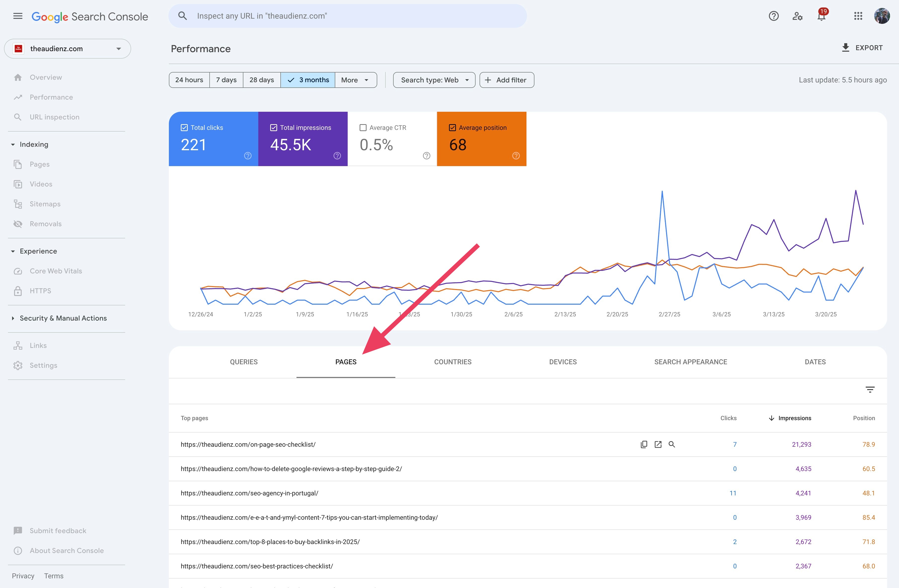Viewport: 899px width, 588px height.
Task: Open the seo-best-practices-checklist page row
Action: 528,566
